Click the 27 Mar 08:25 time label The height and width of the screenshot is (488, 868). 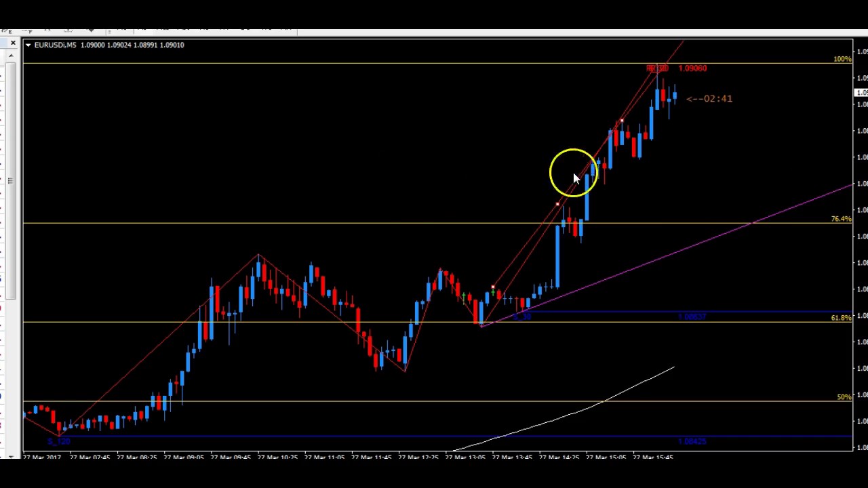pyautogui.click(x=137, y=457)
